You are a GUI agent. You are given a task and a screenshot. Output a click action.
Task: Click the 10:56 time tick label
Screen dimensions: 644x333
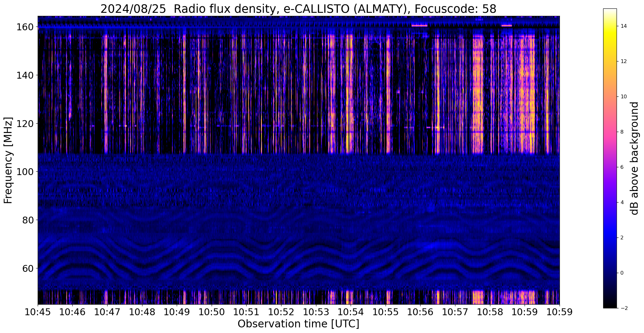(421, 312)
